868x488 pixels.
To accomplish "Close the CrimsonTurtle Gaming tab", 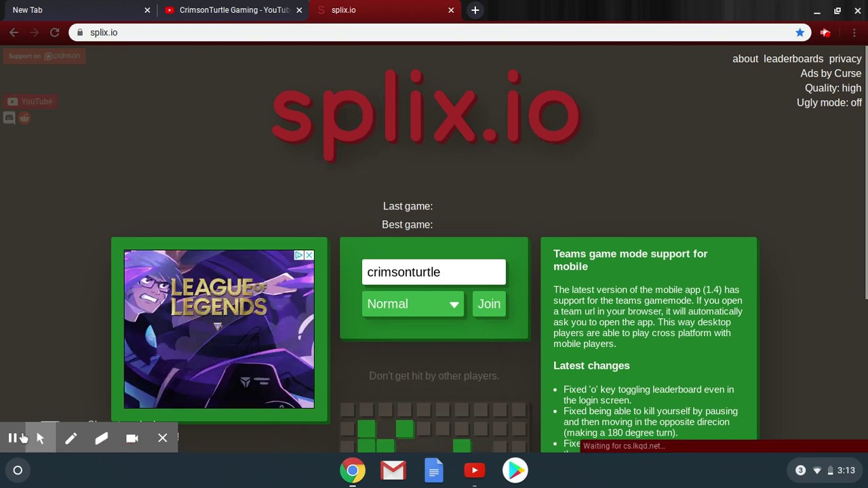I will (299, 10).
